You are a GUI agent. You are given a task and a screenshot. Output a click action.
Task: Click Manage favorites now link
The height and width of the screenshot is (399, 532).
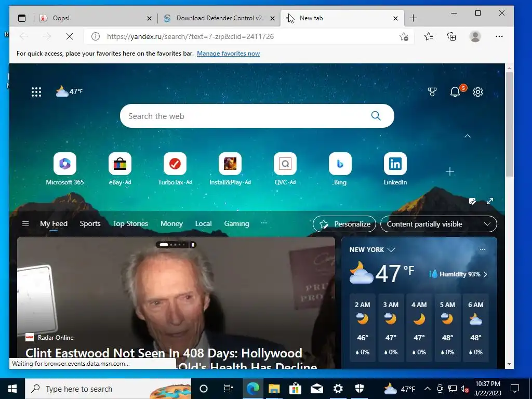click(x=229, y=54)
